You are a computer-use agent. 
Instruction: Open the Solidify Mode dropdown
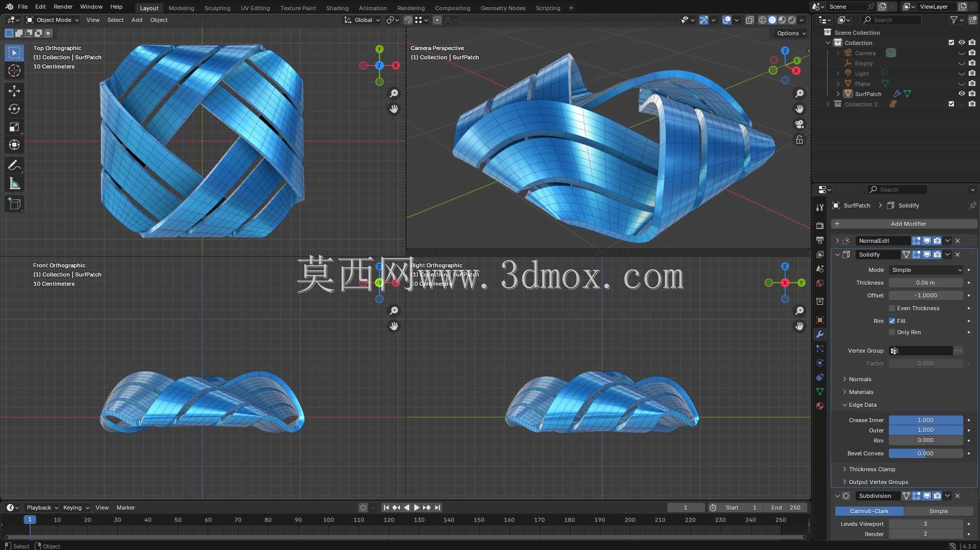click(x=926, y=270)
